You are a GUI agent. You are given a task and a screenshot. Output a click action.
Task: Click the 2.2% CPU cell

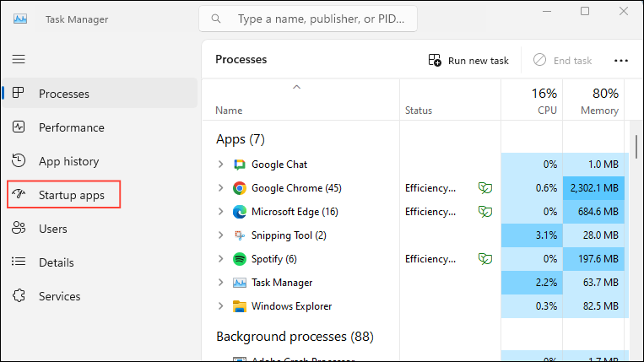532,283
